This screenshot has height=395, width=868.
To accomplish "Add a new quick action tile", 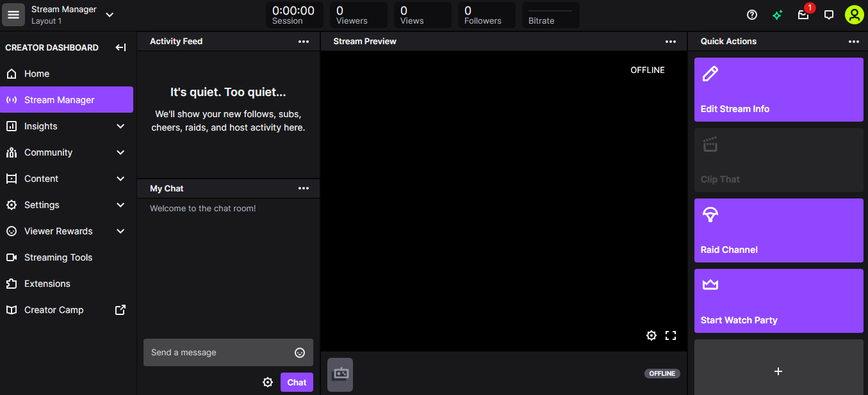I will 779,368.
